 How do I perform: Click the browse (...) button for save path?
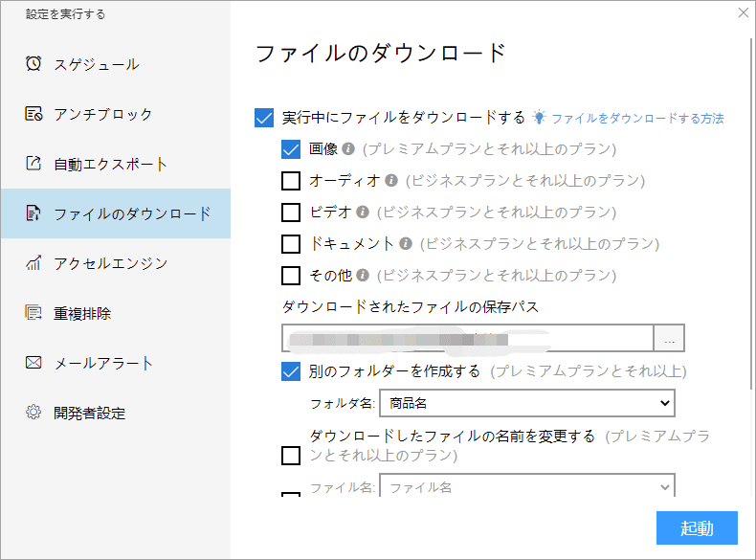pos(669,339)
